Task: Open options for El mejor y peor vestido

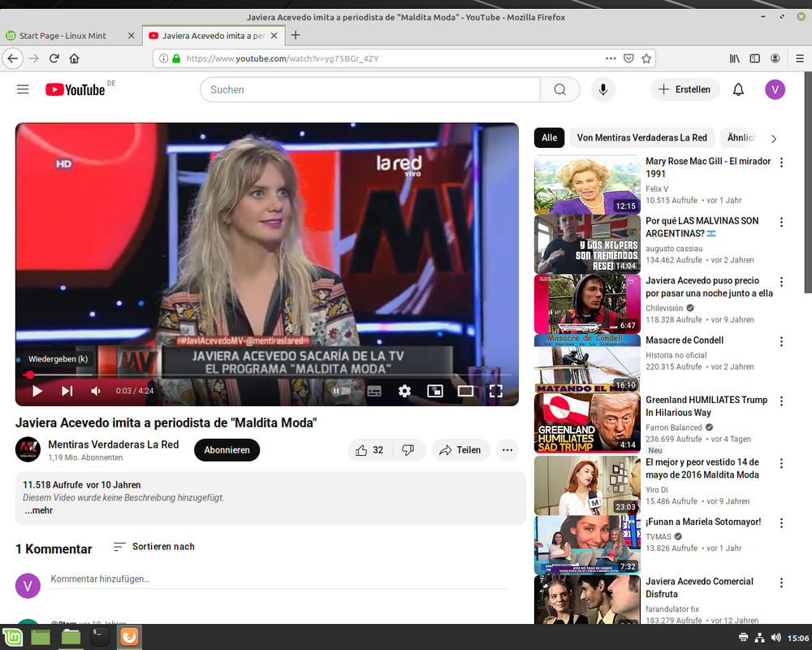Action: click(x=781, y=463)
